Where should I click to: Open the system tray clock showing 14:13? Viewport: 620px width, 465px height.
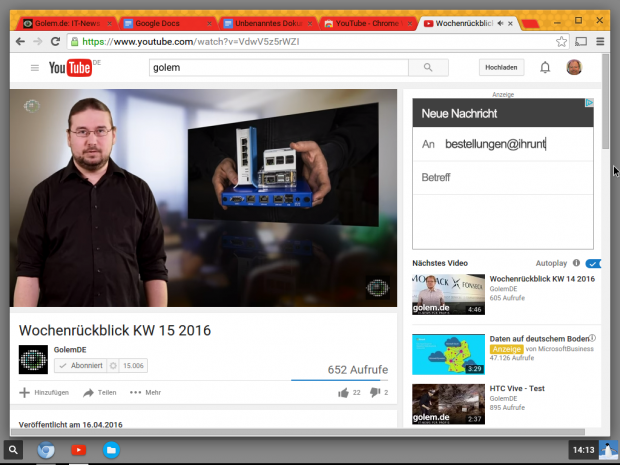pos(583,450)
